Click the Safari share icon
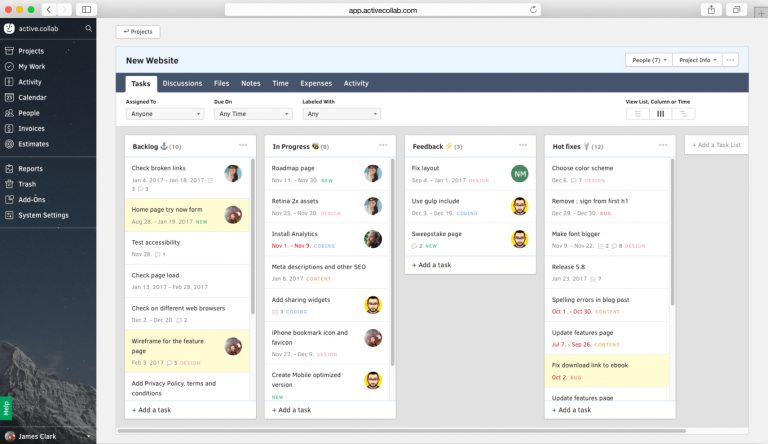Screen dimensions: 768x444 [x=711, y=9]
